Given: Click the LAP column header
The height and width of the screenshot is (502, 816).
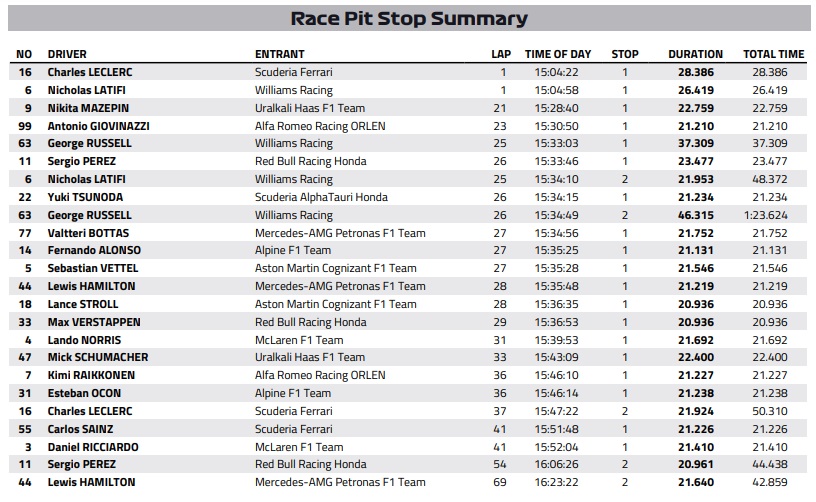Looking at the screenshot, I should [502, 54].
